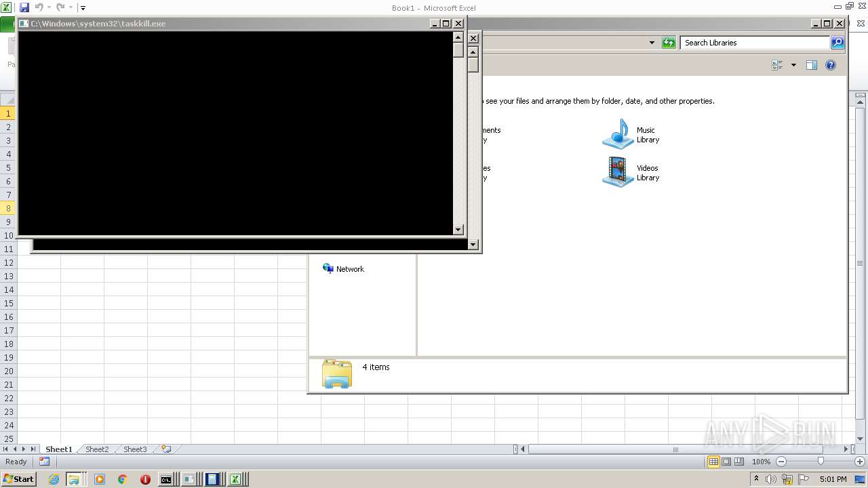The image size is (868, 488).
Task: Click the horizontal scroll left arrow in Excel
Action: [524, 449]
